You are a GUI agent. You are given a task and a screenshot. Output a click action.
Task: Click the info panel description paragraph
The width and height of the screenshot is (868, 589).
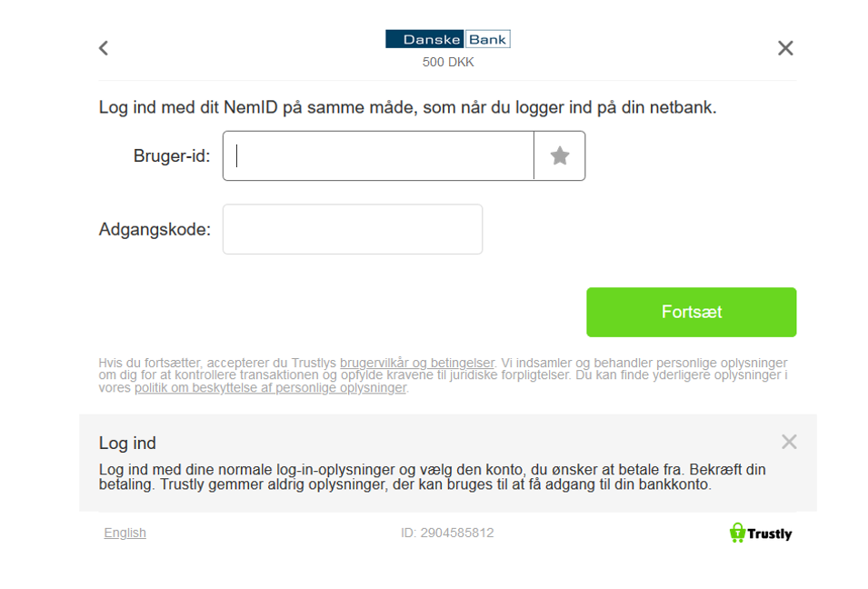(432, 477)
